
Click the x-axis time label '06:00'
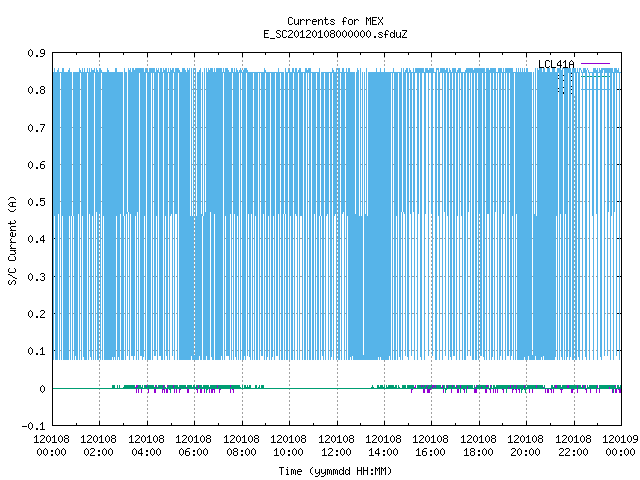[193, 452]
